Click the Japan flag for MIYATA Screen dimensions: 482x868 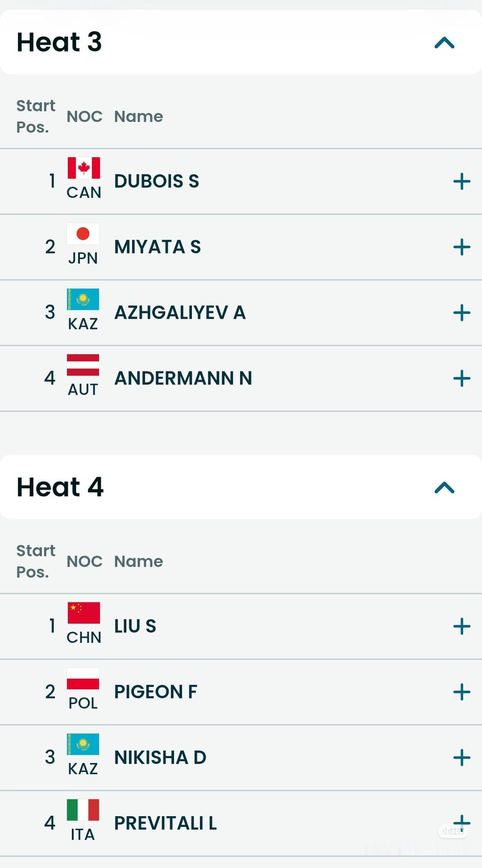click(x=83, y=234)
